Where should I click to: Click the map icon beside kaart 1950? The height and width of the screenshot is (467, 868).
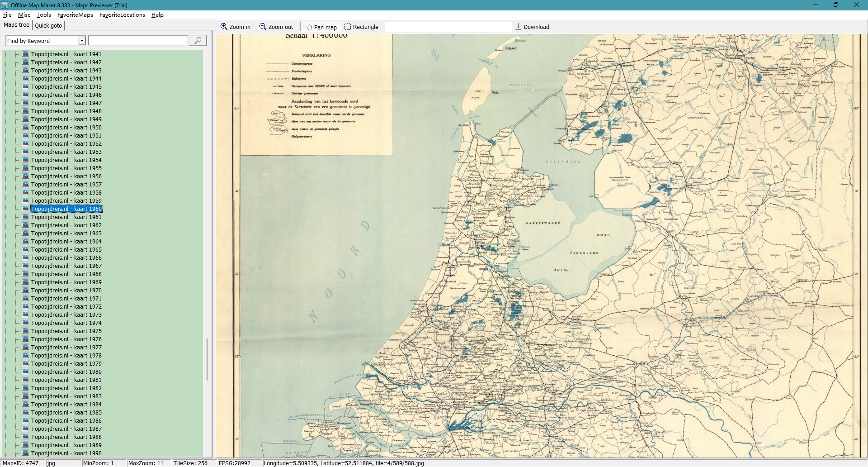[x=26, y=127]
